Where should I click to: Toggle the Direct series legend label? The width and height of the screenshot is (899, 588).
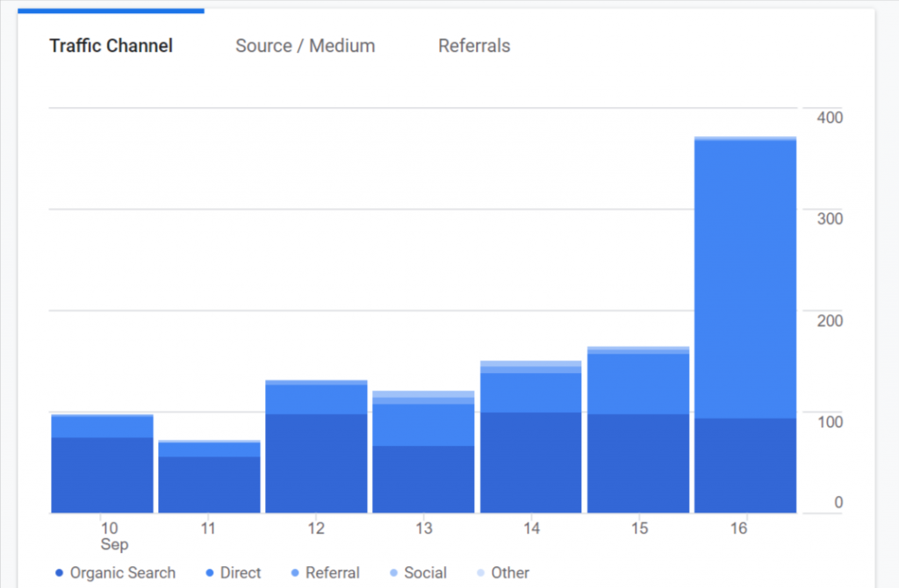click(x=241, y=573)
